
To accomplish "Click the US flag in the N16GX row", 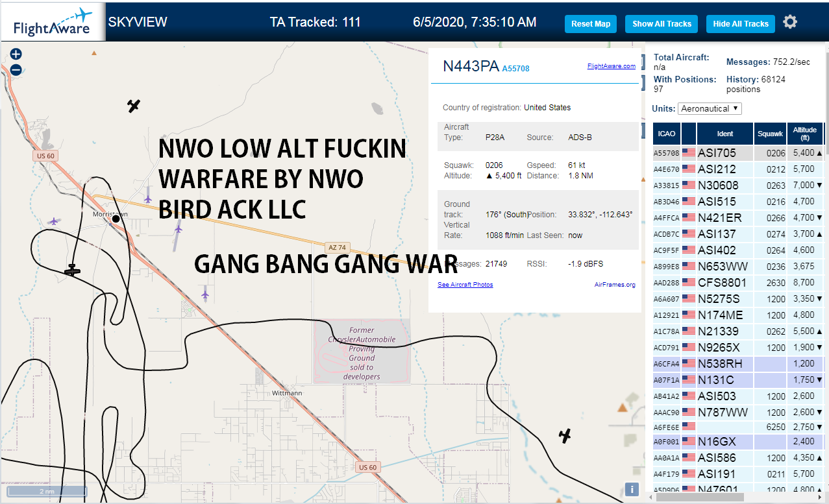I will click(689, 442).
